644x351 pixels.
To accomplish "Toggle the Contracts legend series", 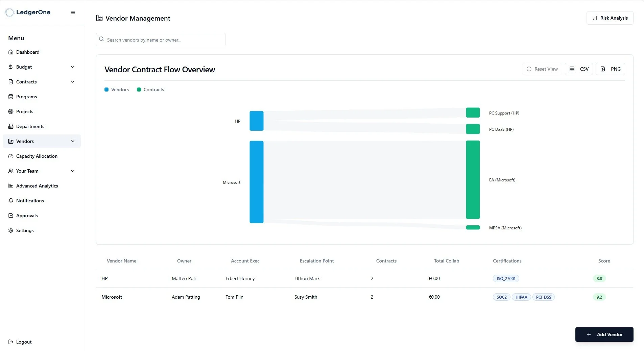I will coord(150,90).
